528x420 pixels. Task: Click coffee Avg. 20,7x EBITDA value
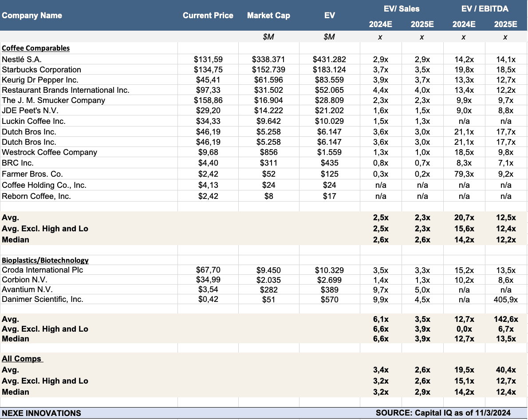tap(464, 218)
